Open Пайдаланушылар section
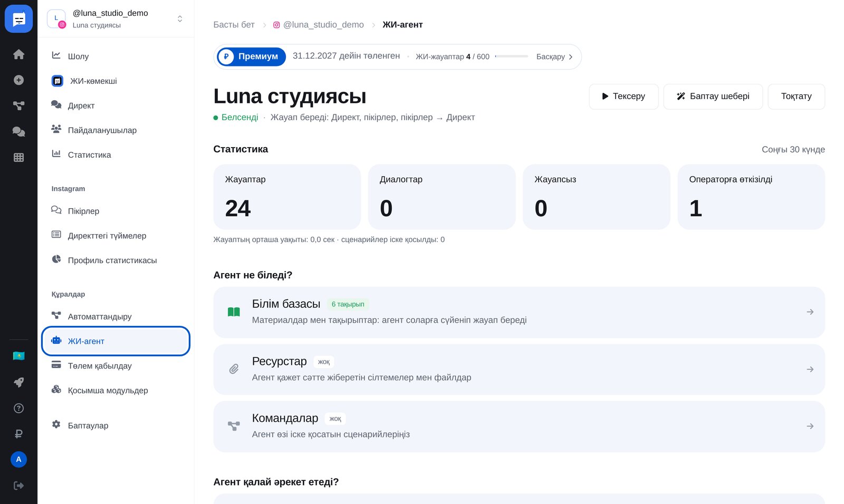The image size is (844, 504). coord(116,130)
